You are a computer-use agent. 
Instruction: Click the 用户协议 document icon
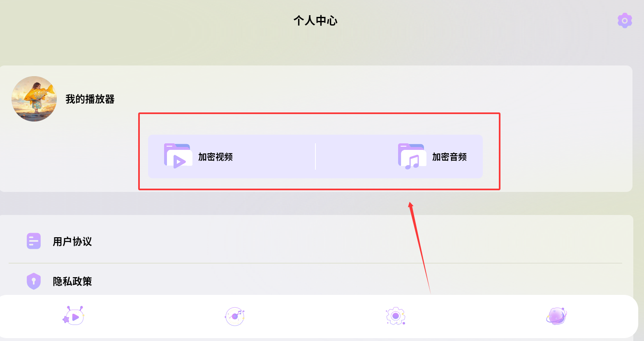click(34, 241)
